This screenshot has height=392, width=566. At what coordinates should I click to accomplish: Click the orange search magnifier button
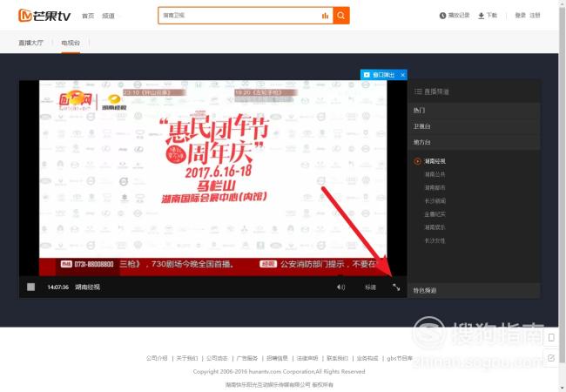point(341,16)
